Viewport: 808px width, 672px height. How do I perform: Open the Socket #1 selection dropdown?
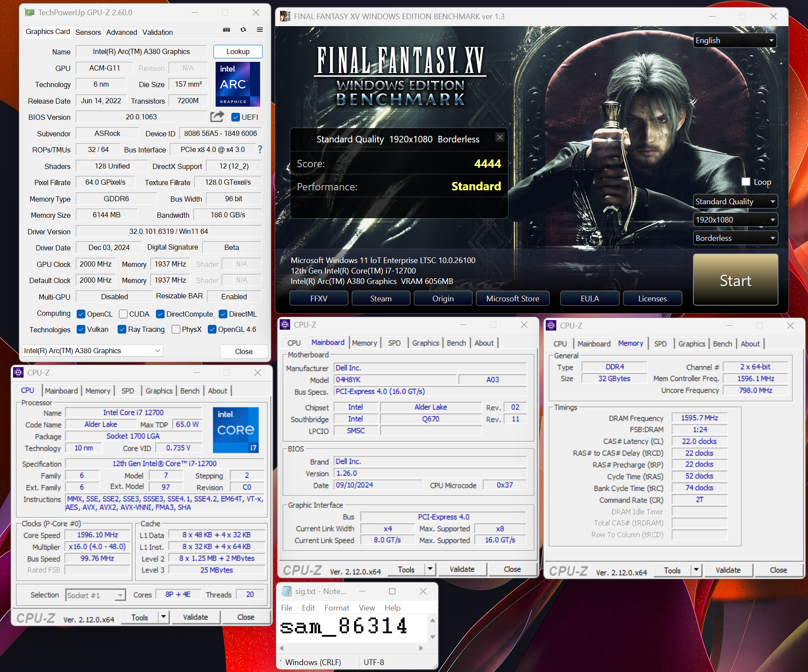pyautogui.click(x=95, y=595)
